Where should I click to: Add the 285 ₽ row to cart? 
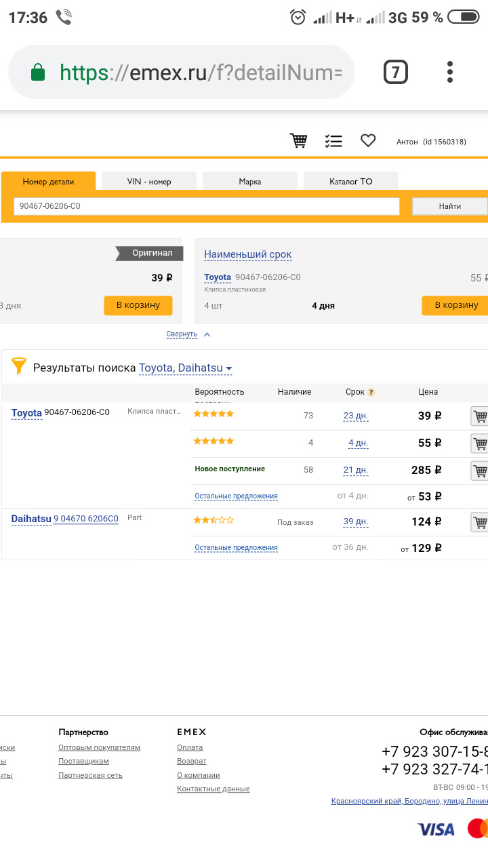point(480,471)
